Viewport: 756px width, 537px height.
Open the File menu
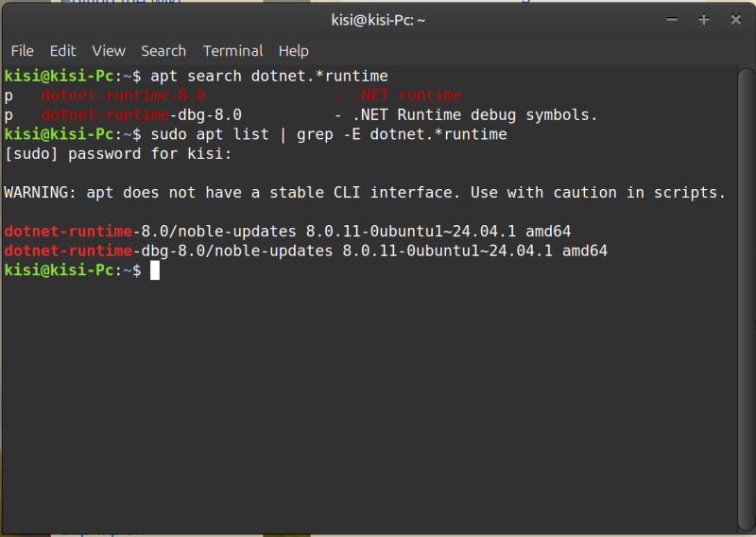coord(22,51)
